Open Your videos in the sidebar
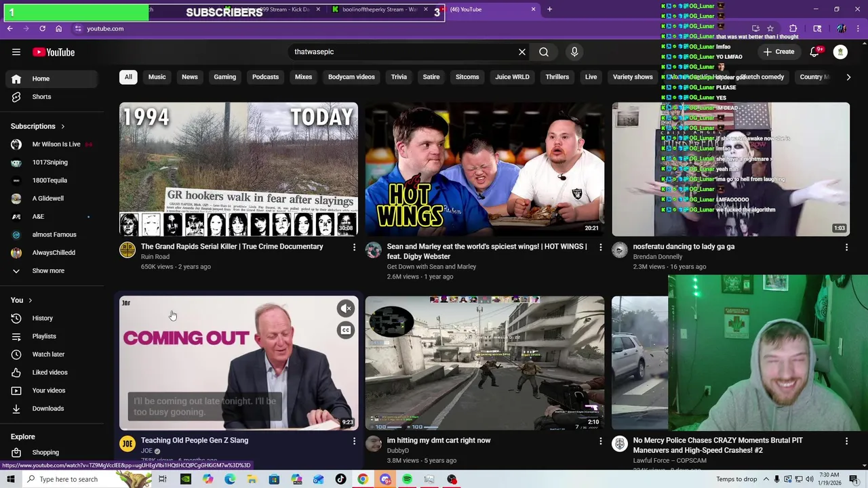 52,390
